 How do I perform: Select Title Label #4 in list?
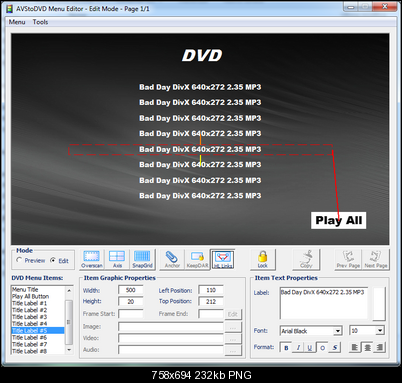pos(38,324)
